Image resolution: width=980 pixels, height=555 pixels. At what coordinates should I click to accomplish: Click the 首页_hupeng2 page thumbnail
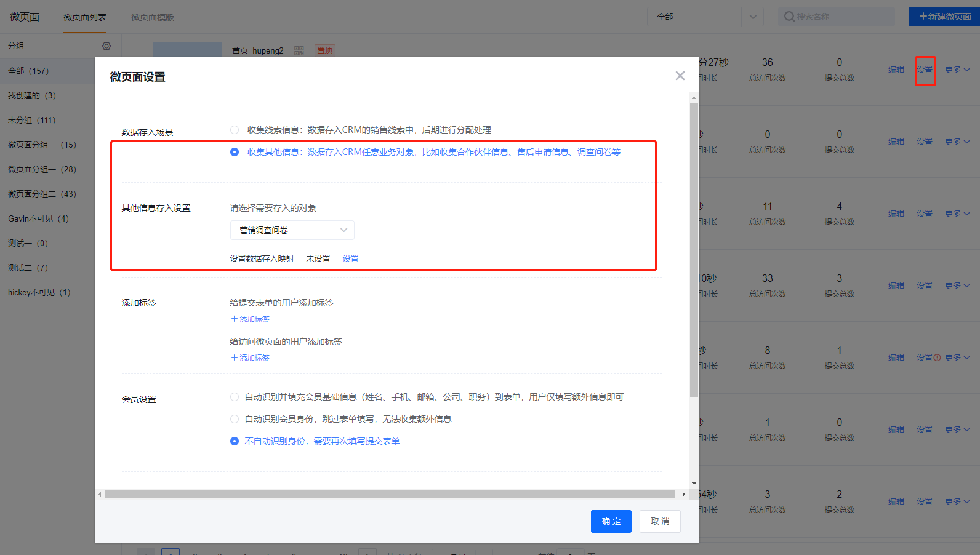pos(187,49)
